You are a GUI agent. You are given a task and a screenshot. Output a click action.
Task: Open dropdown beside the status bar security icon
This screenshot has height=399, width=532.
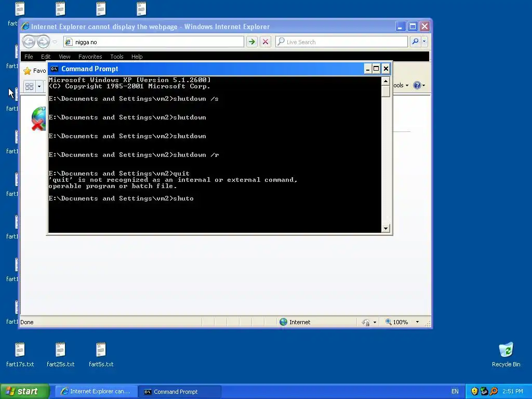click(x=375, y=322)
